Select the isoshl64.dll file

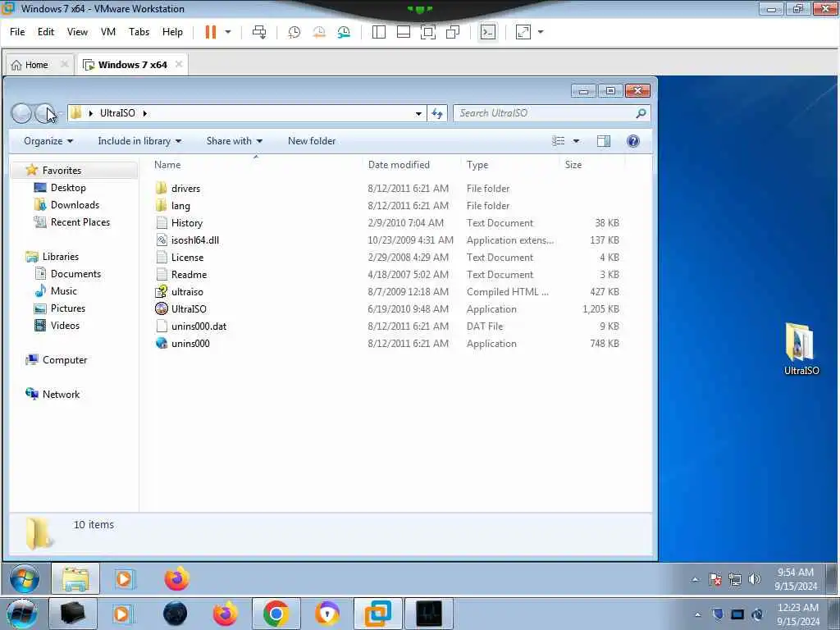click(195, 240)
